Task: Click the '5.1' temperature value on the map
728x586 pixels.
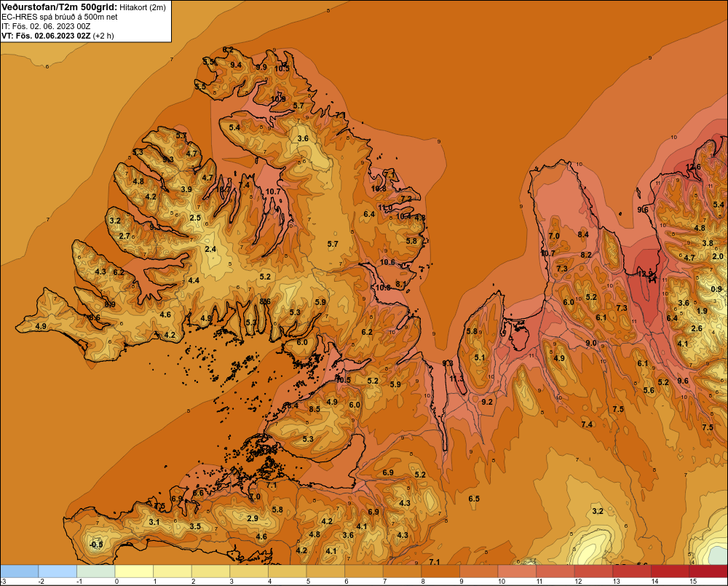Action: point(480,357)
